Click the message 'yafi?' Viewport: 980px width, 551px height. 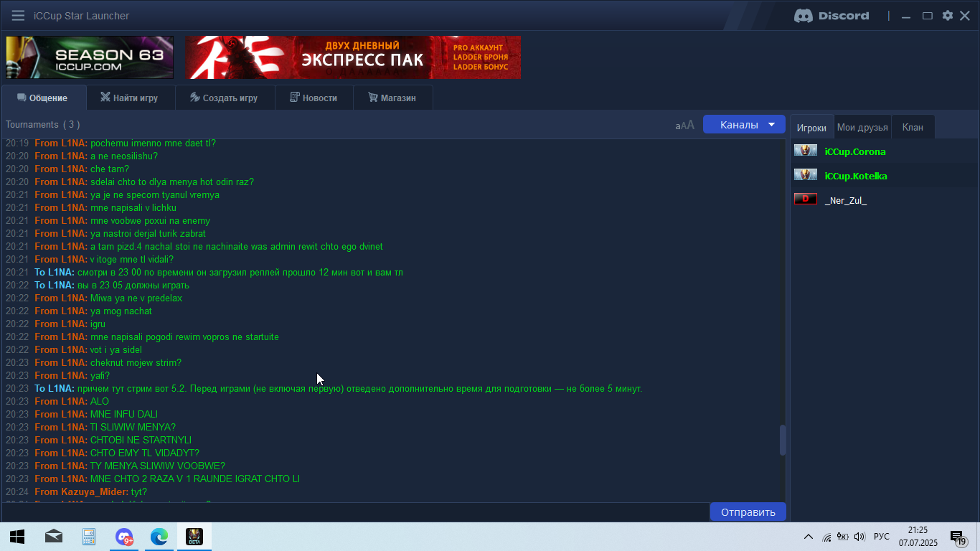click(100, 376)
